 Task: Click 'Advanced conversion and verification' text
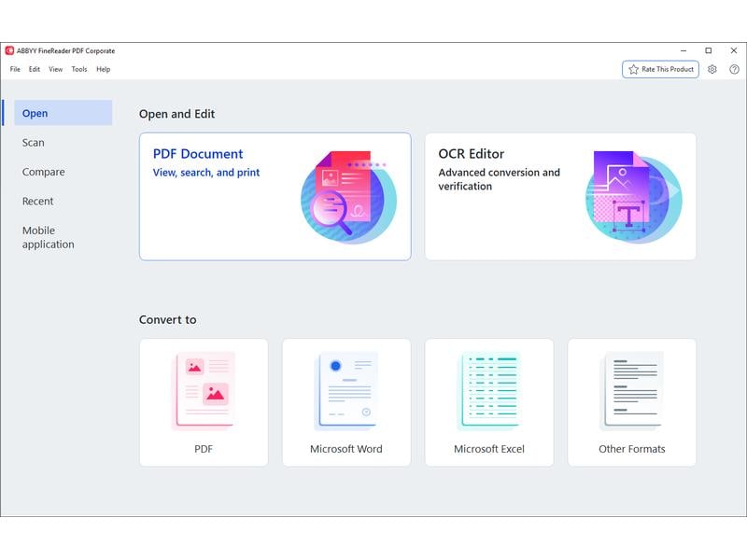coord(499,179)
